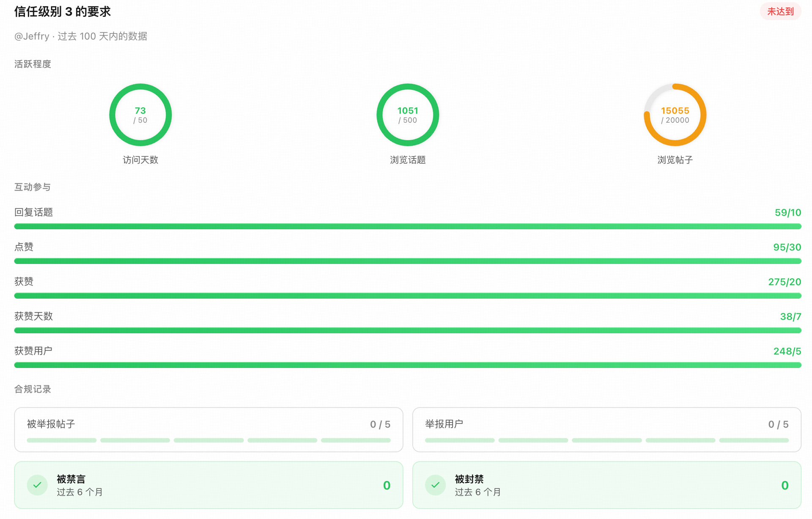This screenshot has height=519, width=812.
Task: Click the 73 value inside visit ring
Action: (140, 111)
